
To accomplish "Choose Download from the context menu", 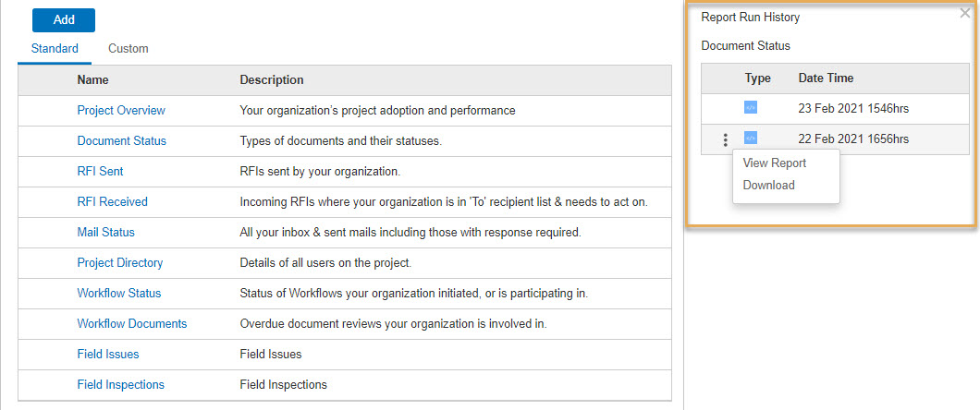I will pos(769,186).
